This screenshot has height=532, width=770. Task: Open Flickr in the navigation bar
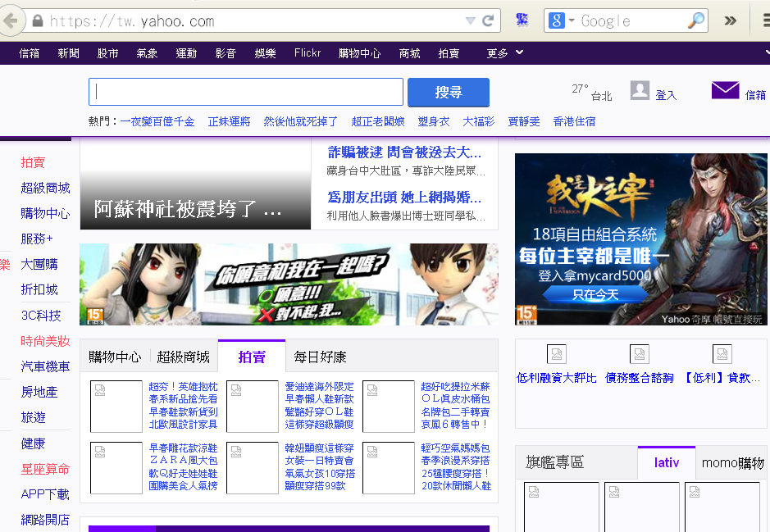tap(308, 53)
